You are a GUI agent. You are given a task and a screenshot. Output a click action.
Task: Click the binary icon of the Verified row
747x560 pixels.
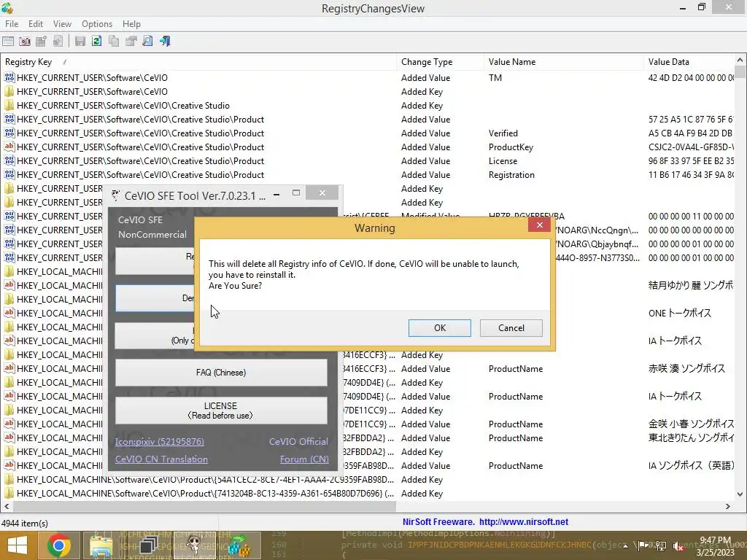click(9, 133)
